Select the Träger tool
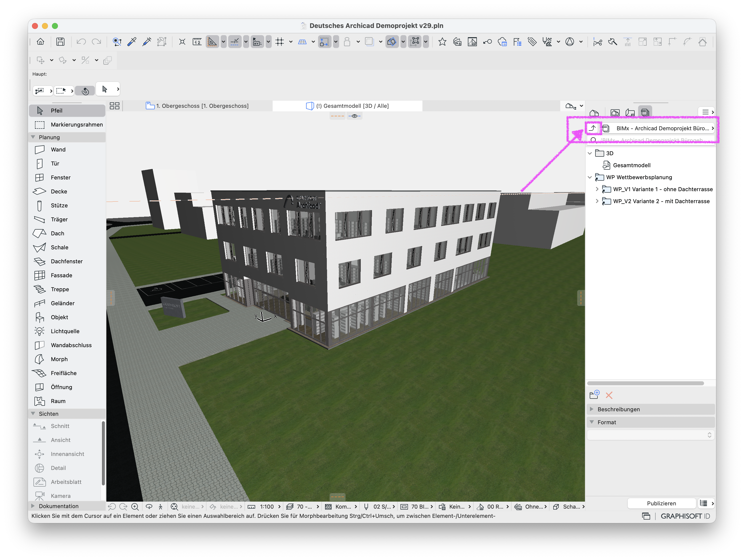This screenshot has height=560, width=744. (x=67, y=220)
